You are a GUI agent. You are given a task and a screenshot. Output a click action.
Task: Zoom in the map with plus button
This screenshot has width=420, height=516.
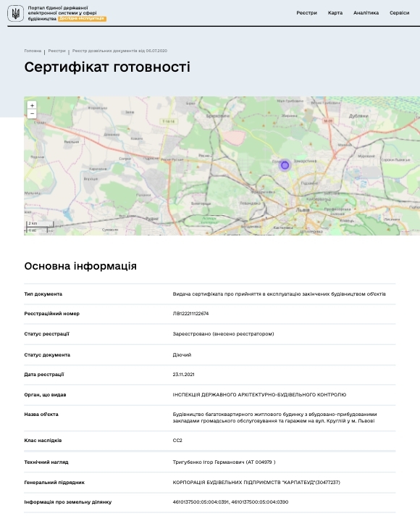point(32,105)
